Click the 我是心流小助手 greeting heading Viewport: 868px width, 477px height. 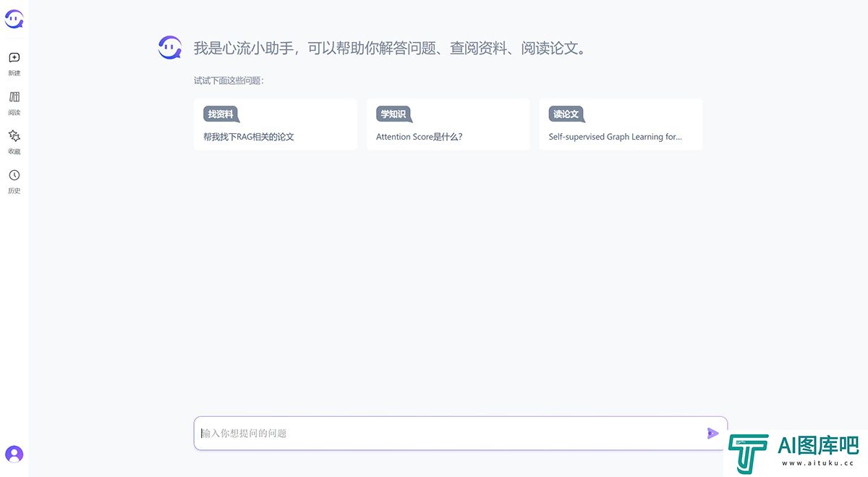pos(390,48)
